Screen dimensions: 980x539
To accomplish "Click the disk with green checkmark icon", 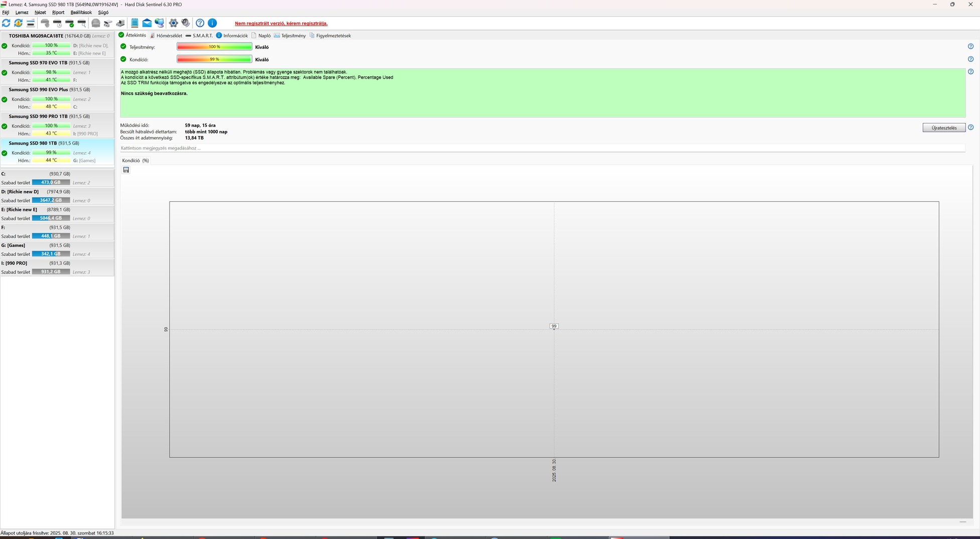I will pos(70,23).
